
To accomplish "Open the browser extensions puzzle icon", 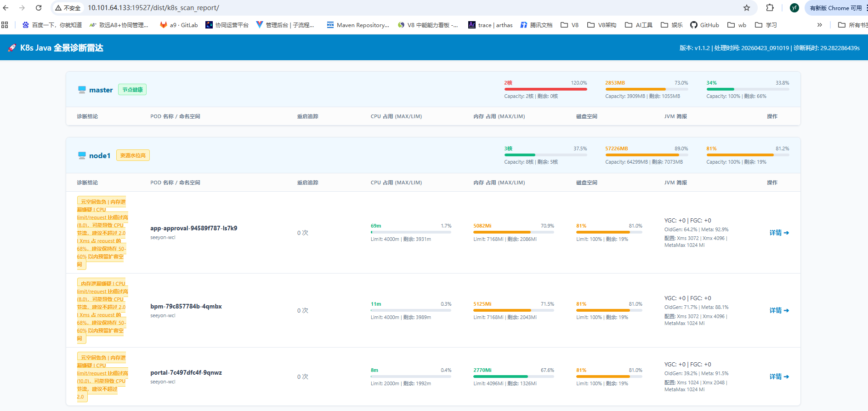I will (770, 8).
